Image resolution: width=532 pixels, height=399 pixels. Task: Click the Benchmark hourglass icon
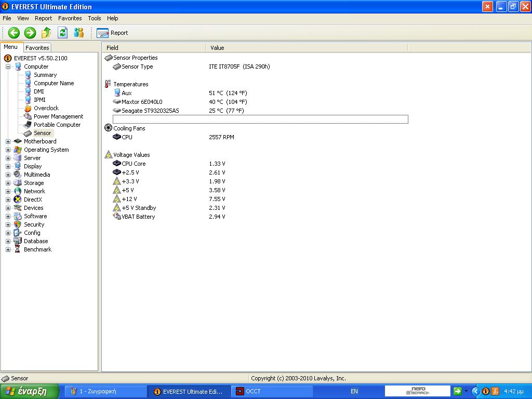18,249
